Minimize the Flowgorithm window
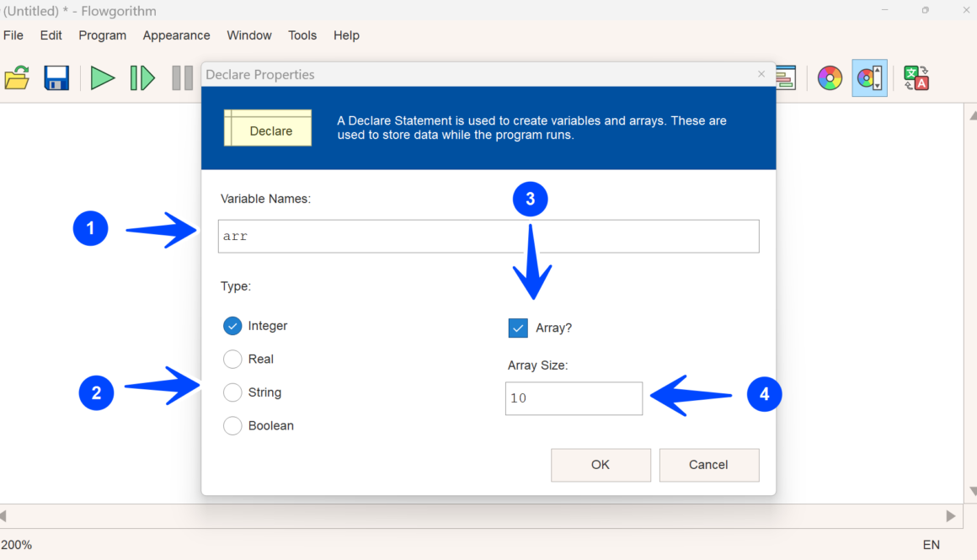Screen dimensions: 977x560 click(x=885, y=10)
